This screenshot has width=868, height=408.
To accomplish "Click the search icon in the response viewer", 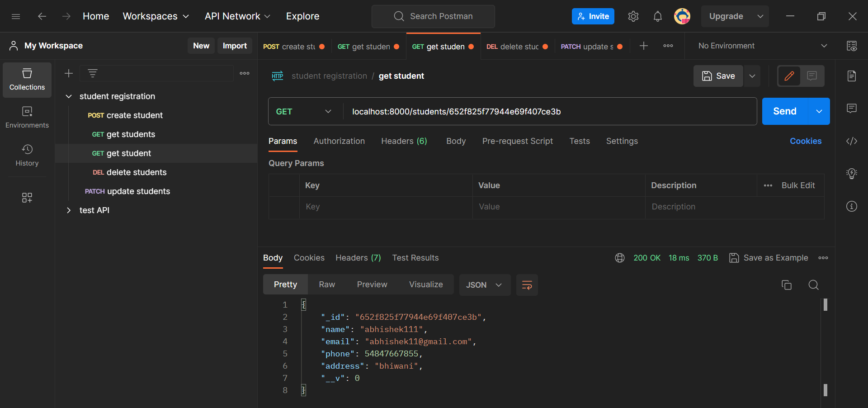I will click(813, 285).
